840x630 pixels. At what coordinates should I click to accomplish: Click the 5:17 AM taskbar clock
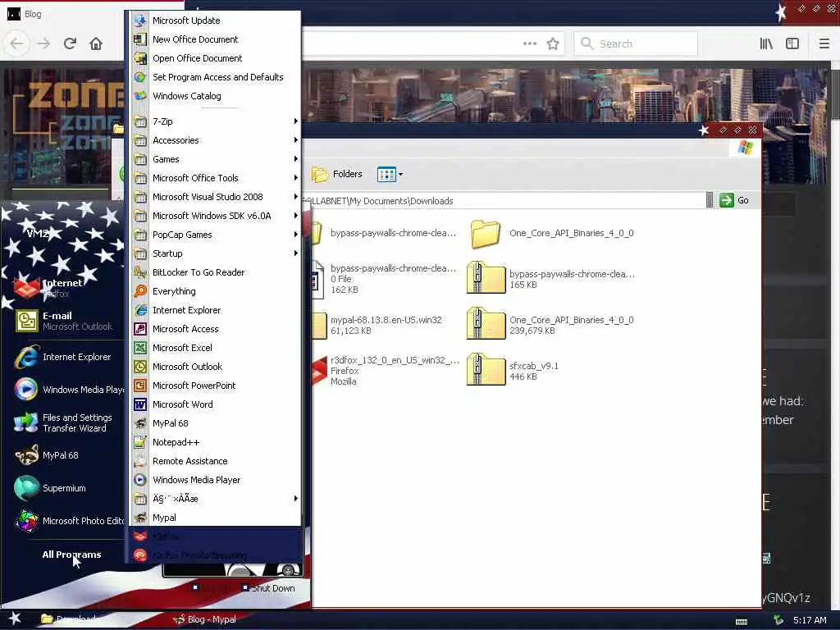810,620
